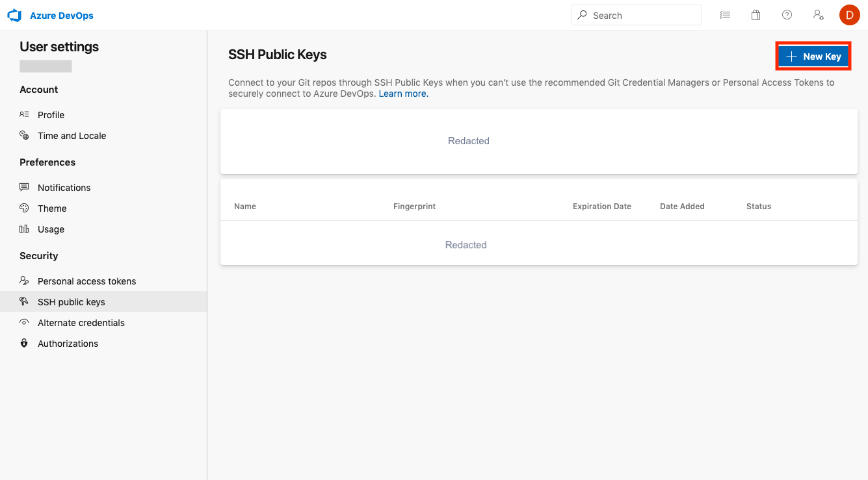Click the Personal access tokens key icon

pyautogui.click(x=24, y=281)
